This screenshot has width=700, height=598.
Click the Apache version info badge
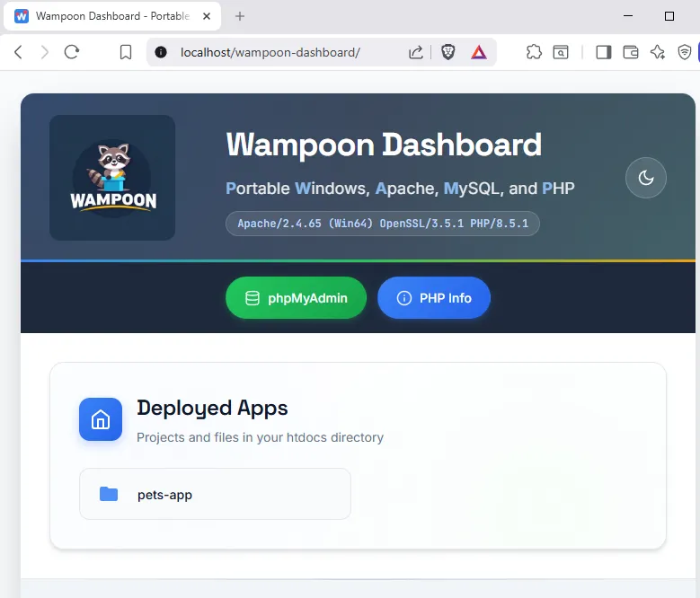pyautogui.click(x=383, y=223)
